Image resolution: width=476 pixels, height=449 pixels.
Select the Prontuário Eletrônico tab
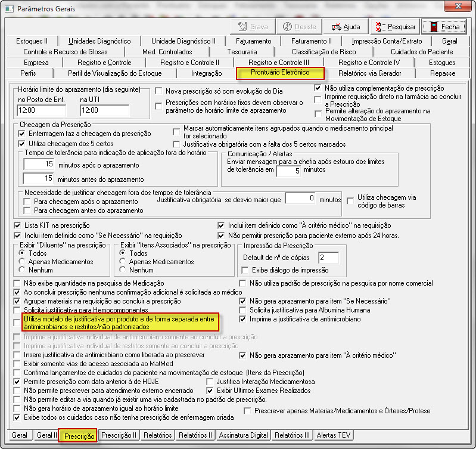pyautogui.click(x=280, y=73)
